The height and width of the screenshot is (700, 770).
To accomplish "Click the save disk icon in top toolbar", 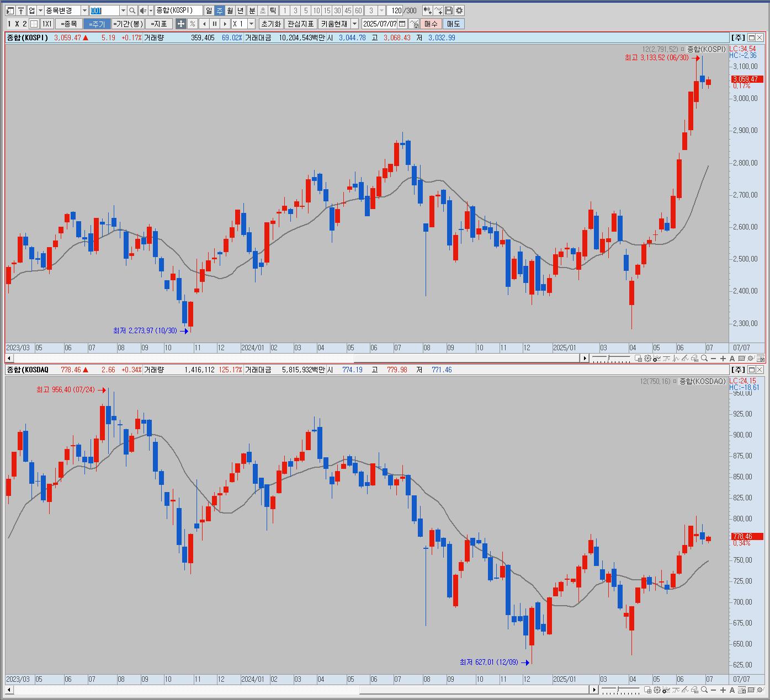I will point(449,10).
